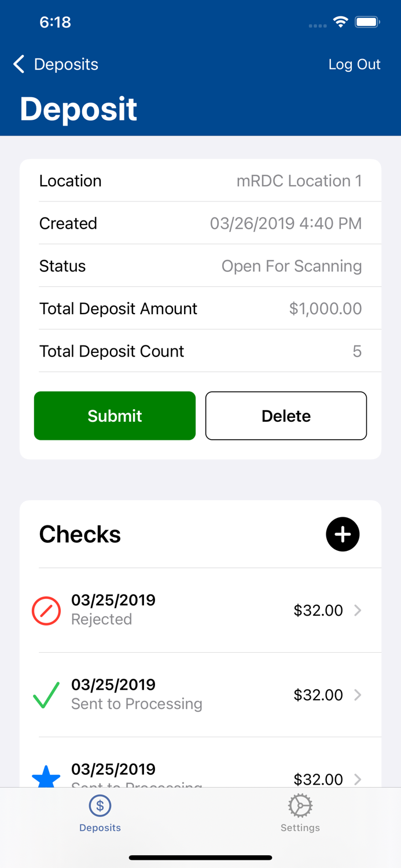The height and width of the screenshot is (868, 401).
Task: Select the Total Deposit Amount row
Action: tap(200, 308)
